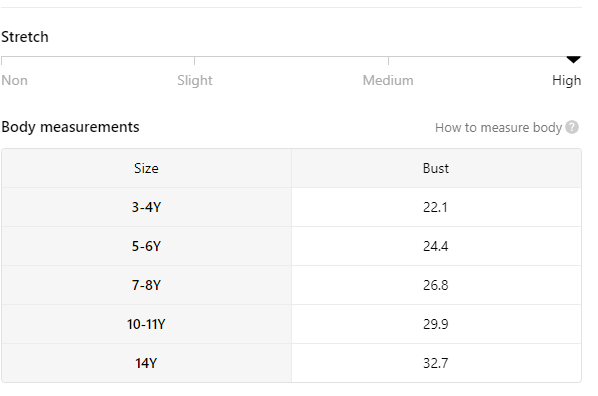The width and height of the screenshot is (598, 396).
Task: Click the 32.7 bust value
Action: pyautogui.click(x=436, y=363)
